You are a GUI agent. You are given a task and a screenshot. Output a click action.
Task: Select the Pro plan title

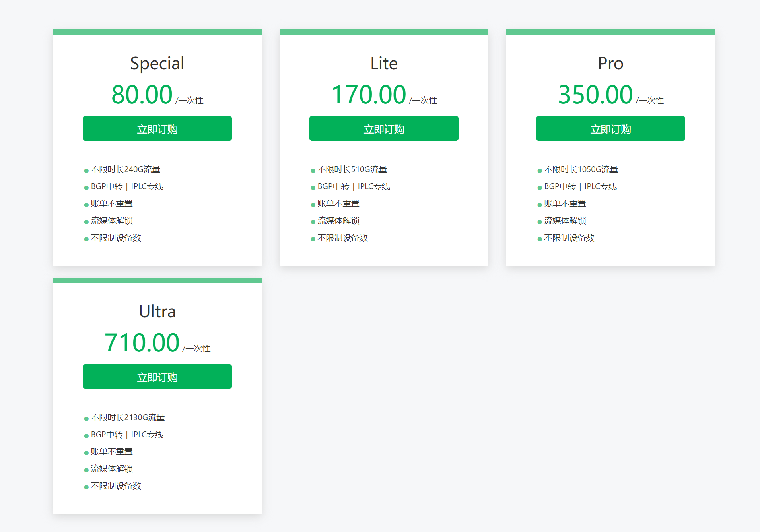click(x=610, y=64)
